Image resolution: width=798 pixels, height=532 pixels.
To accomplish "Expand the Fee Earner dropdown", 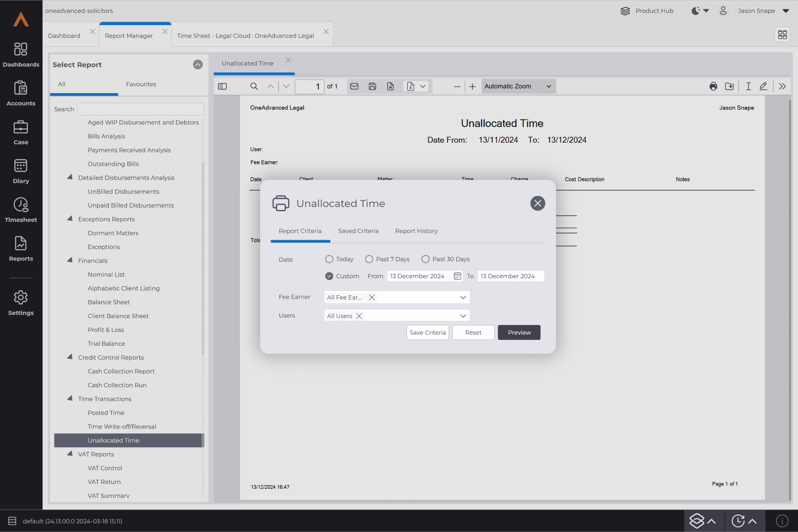I will 463,297.
